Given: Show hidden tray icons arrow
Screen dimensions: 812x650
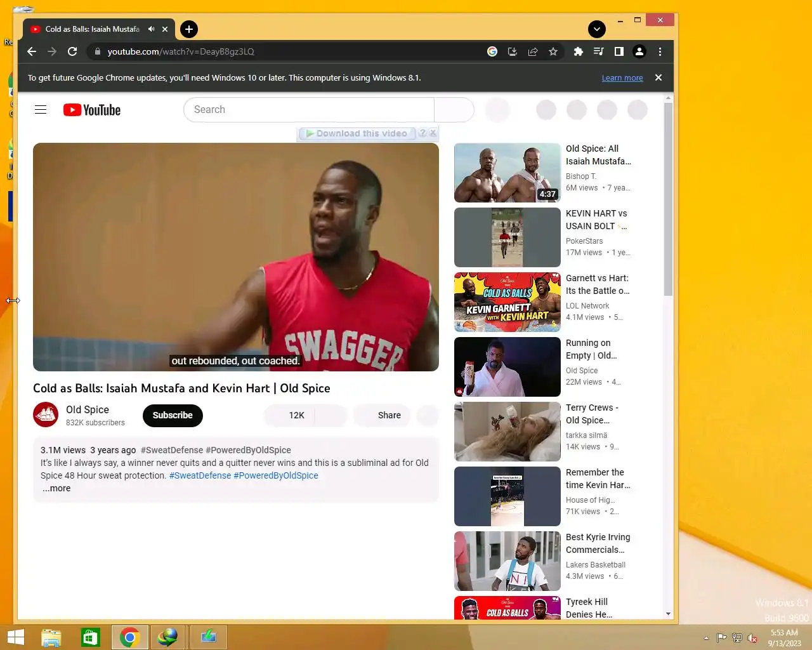Looking at the screenshot, I should point(706,638).
